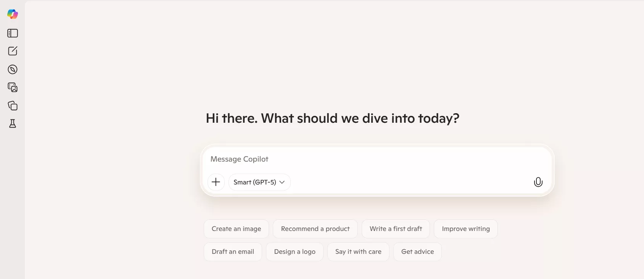Choose the Design a logo suggestion

[295, 252]
